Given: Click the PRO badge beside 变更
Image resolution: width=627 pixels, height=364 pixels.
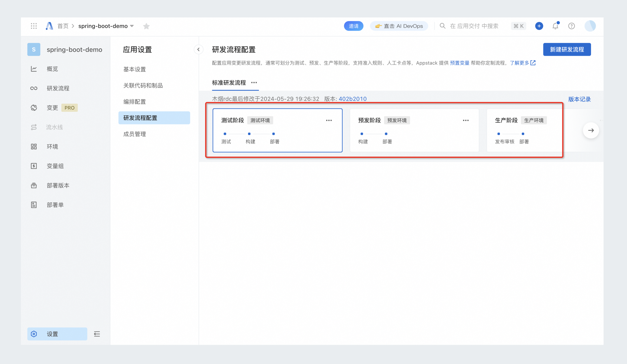Looking at the screenshot, I should point(69,108).
